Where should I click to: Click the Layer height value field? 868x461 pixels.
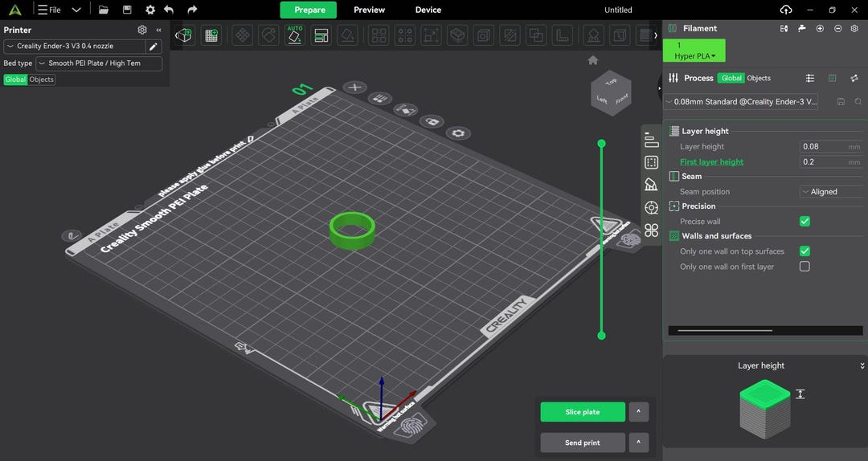831,147
